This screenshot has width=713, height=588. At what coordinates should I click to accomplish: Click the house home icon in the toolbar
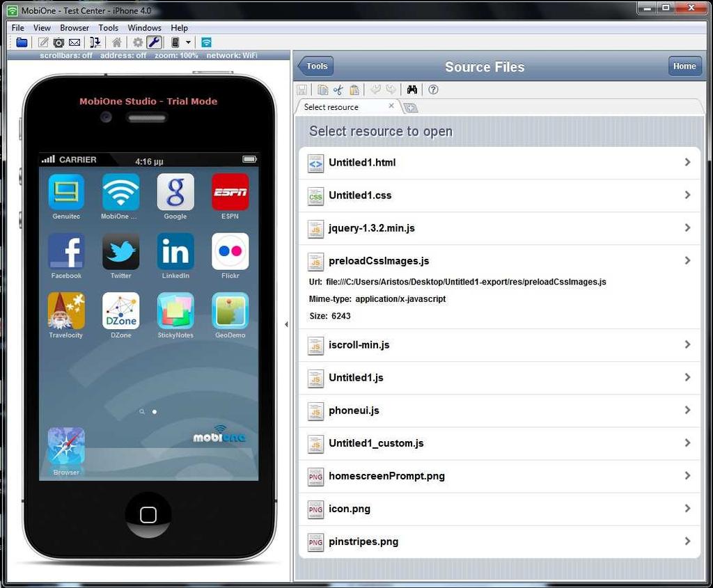(x=117, y=42)
